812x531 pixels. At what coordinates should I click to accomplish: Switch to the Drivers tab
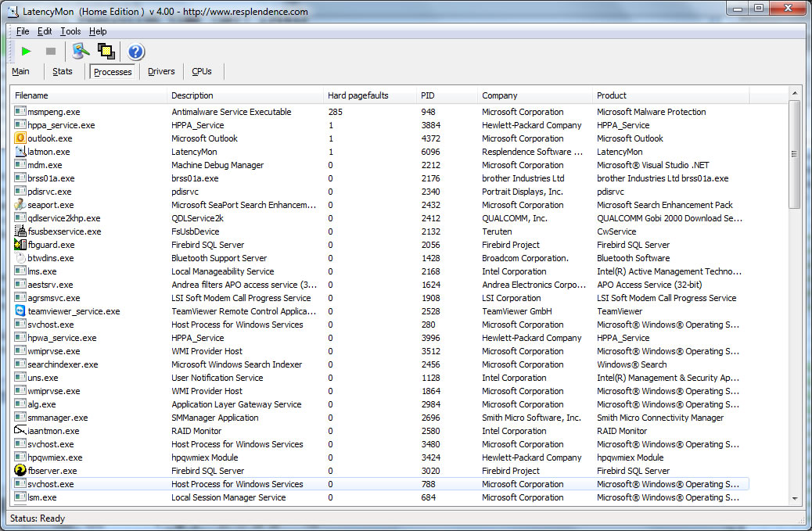[161, 72]
